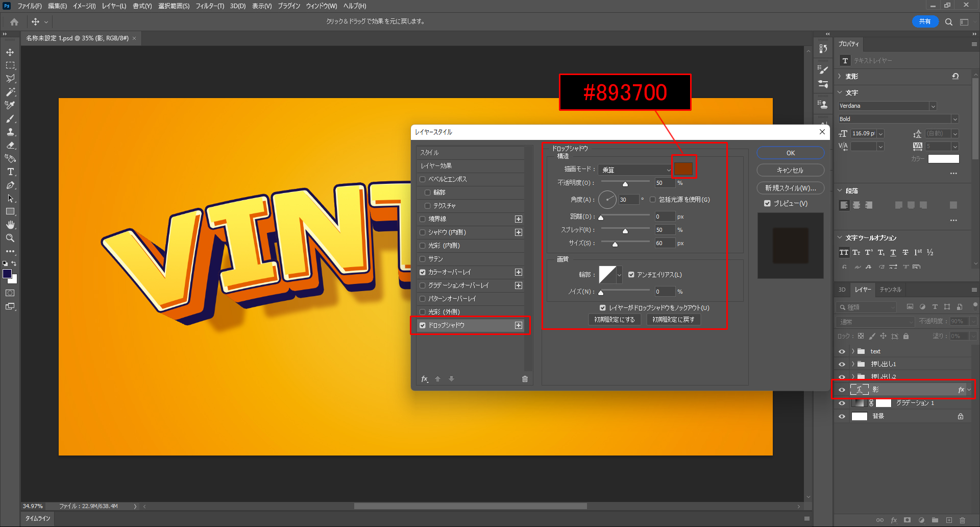Select the Horizontal Type tool
Image resolution: width=980 pixels, height=527 pixels.
pos(10,172)
